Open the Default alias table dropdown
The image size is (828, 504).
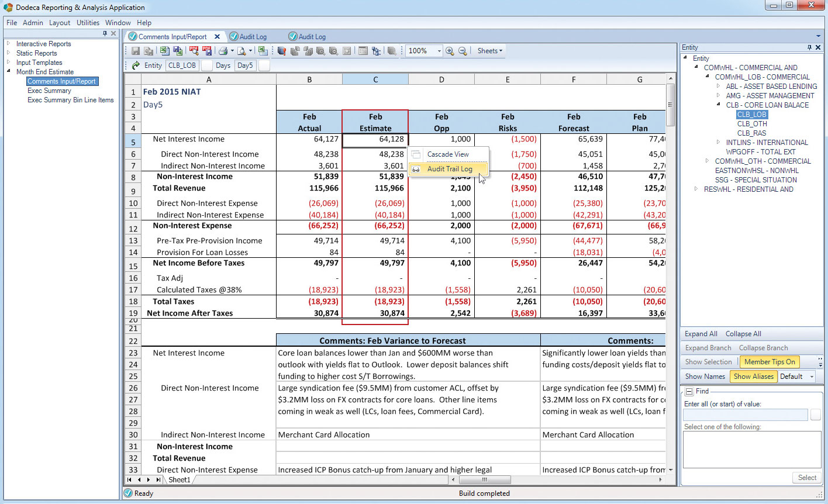[796, 377]
